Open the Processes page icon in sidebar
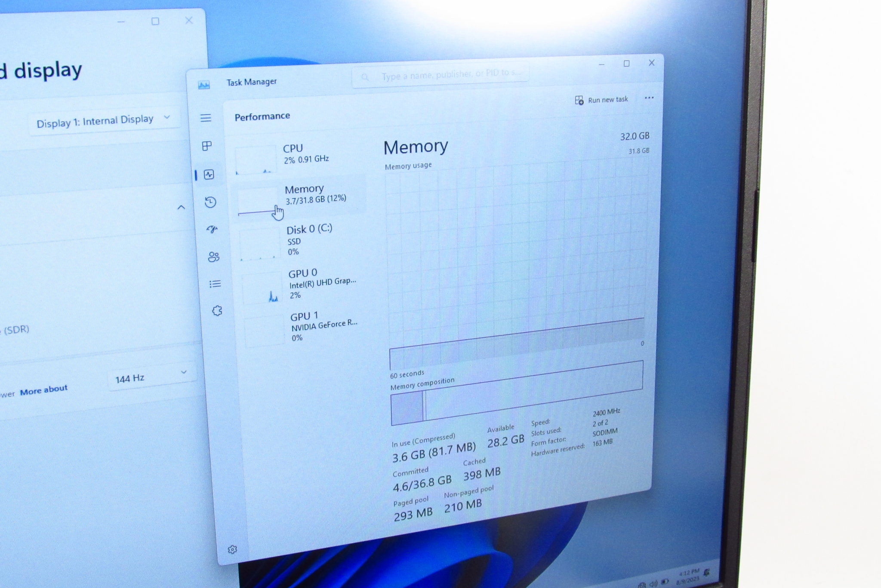 pos(207,146)
